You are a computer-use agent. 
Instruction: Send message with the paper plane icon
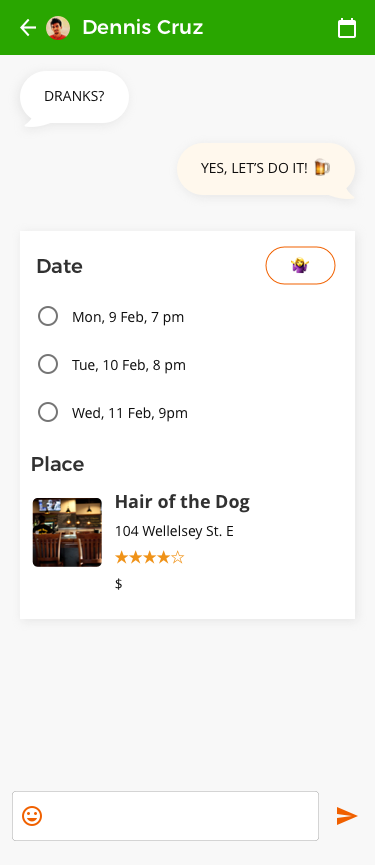pos(347,816)
